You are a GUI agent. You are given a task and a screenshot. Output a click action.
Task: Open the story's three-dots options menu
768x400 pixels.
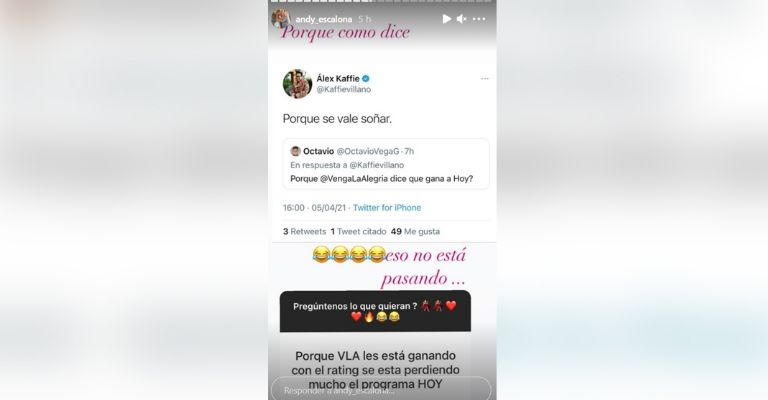tap(479, 19)
